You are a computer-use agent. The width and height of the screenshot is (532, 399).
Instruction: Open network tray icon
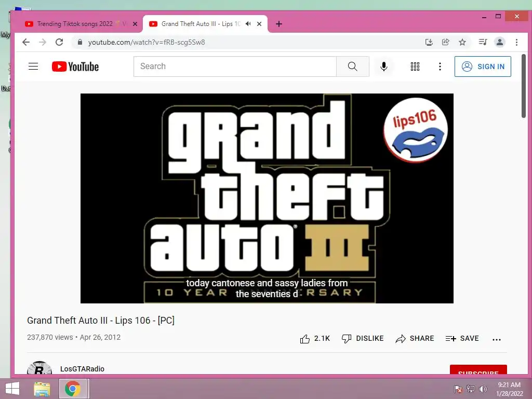(471, 389)
